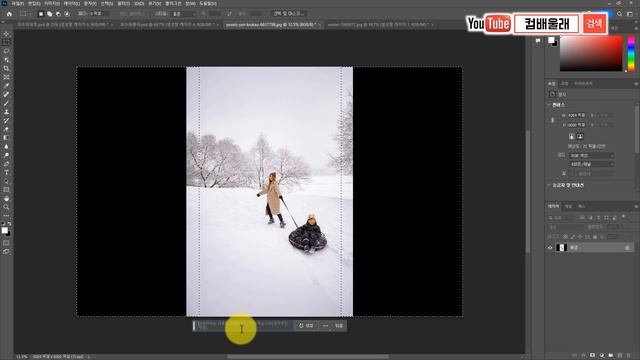The height and width of the screenshot is (360, 640).
Task: Open the RGB color mode dropdown
Action: 592,156
